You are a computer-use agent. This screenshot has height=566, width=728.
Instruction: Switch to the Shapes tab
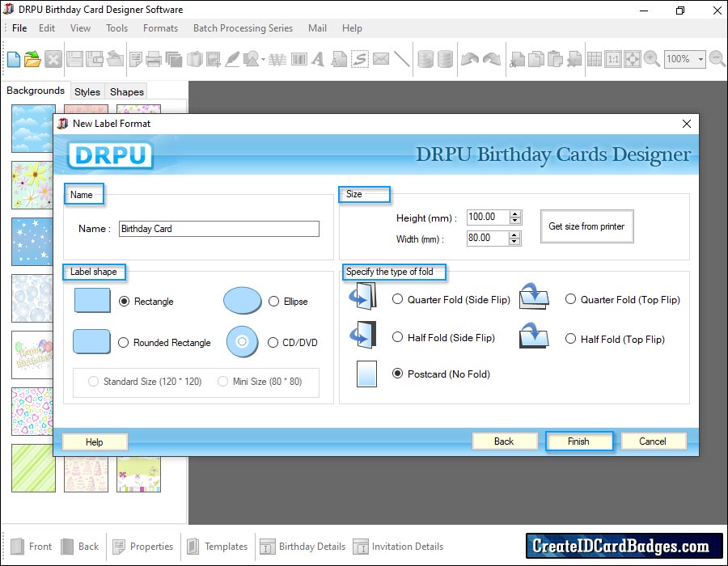(x=127, y=92)
